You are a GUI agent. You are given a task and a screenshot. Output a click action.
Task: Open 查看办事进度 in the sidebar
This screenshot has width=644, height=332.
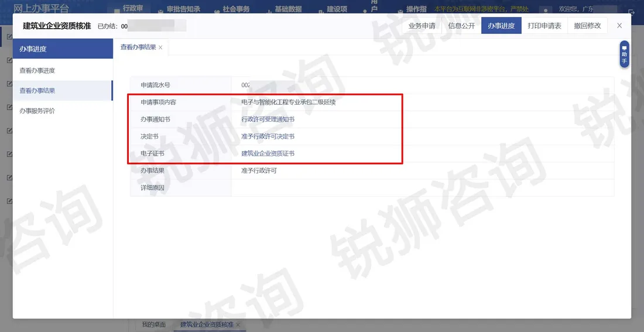click(63, 70)
